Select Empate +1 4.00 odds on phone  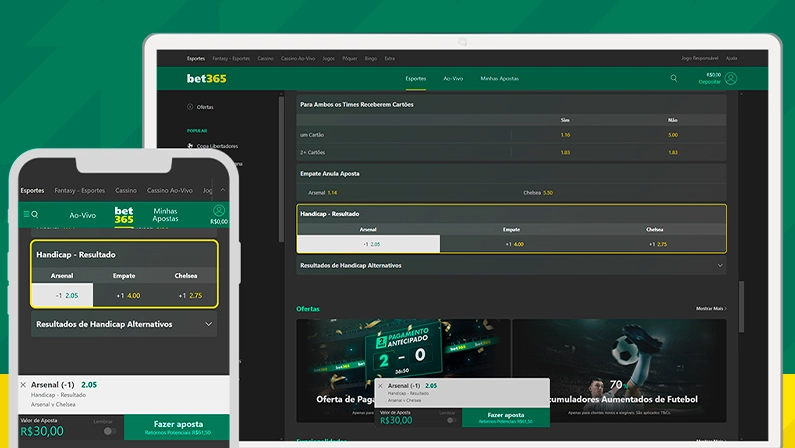pyautogui.click(x=124, y=295)
